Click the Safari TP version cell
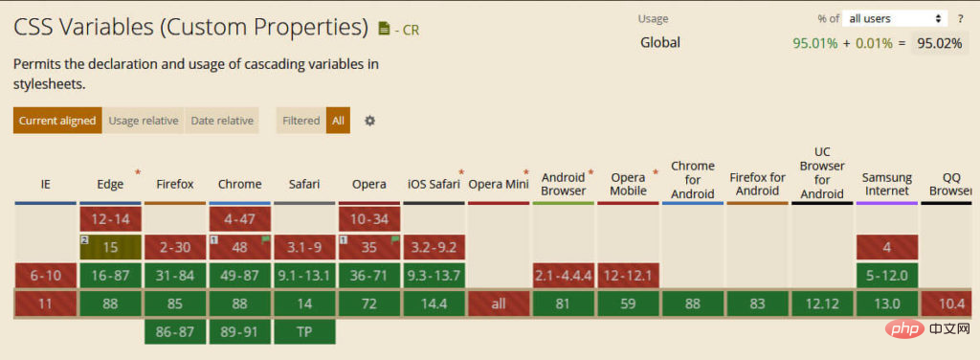The height and width of the screenshot is (360, 980). pyautogui.click(x=304, y=332)
